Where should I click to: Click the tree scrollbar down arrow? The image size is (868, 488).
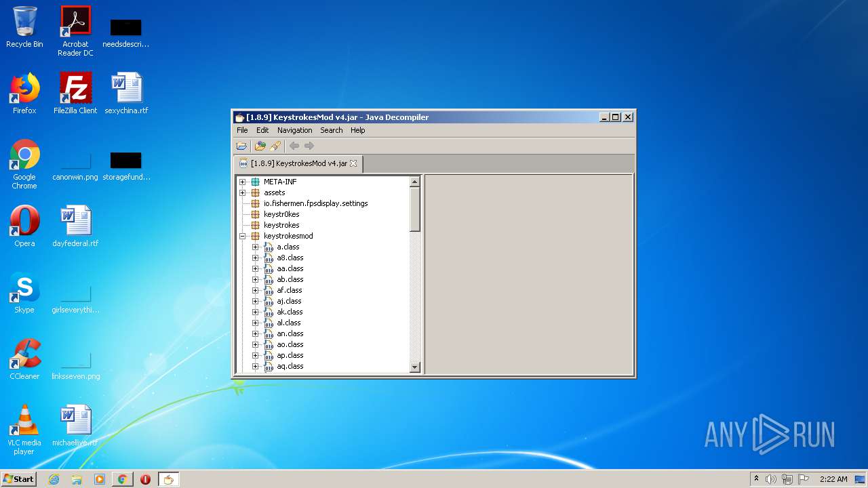coord(415,367)
